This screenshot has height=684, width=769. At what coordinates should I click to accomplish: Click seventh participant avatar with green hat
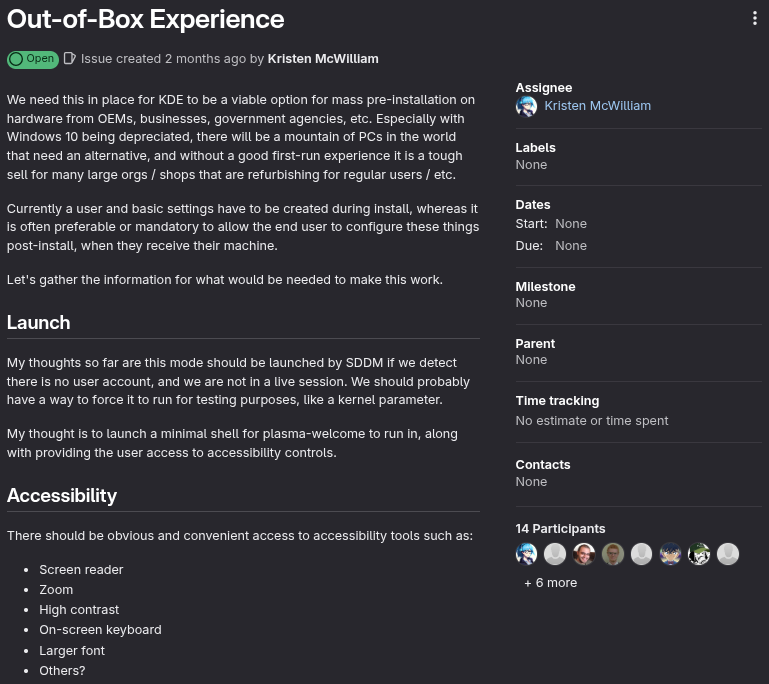pyautogui.click(x=699, y=554)
